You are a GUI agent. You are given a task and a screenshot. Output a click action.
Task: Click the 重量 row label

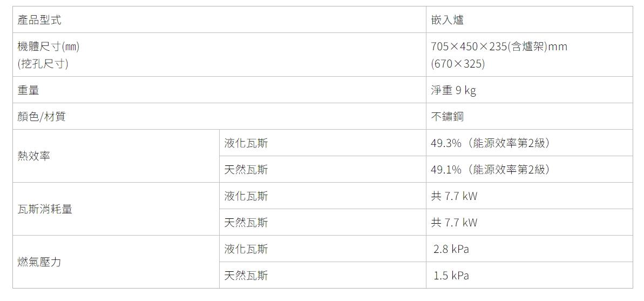click(219, 90)
